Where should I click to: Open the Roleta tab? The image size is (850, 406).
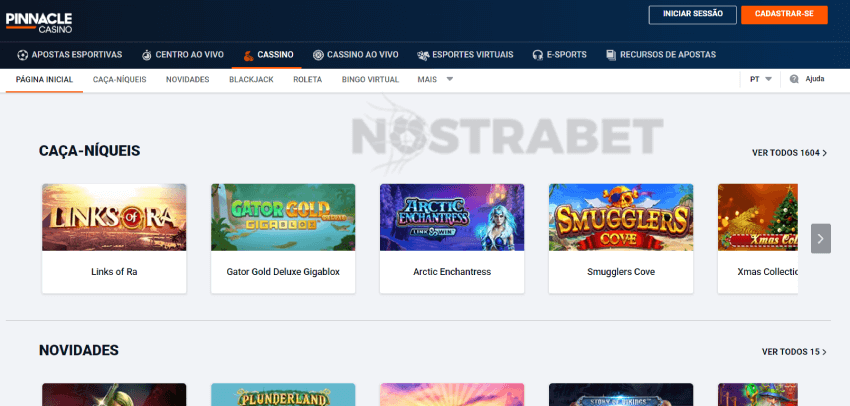[x=307, y=80]
